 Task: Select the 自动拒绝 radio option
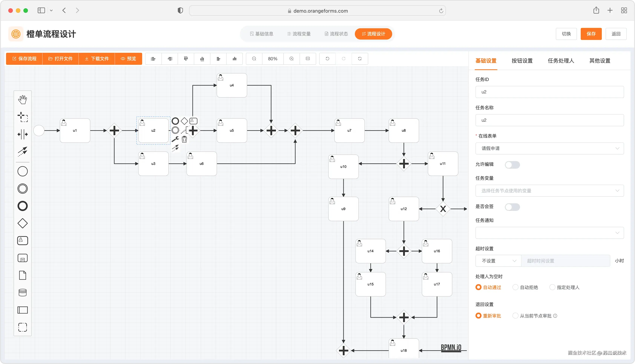(x=515, y=287)
